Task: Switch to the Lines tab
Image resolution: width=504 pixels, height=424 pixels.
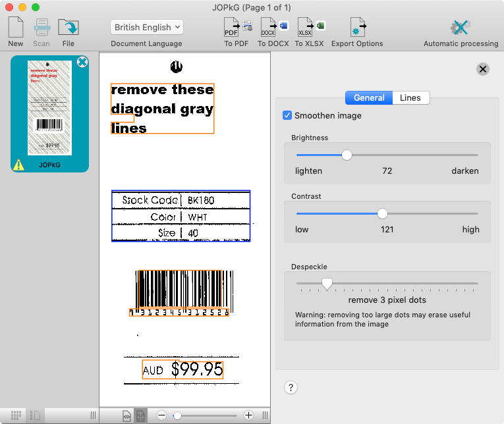Action: pos(410,97)
